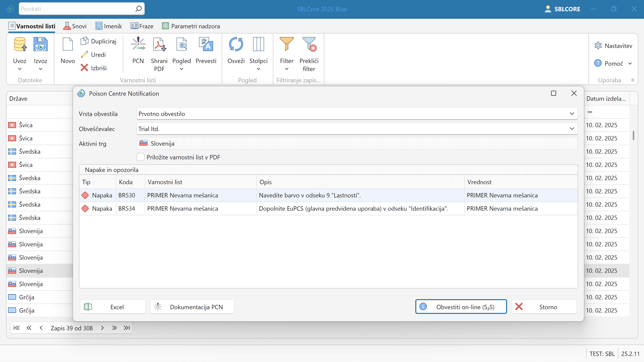The image size is (644, 362).
Task: Expand the Obveščevalec dropdown
Action: [572, 129]
